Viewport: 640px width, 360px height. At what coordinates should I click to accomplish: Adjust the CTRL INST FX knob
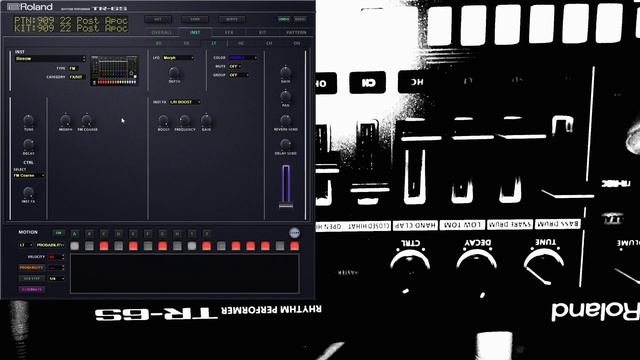(x=28, y=192)
